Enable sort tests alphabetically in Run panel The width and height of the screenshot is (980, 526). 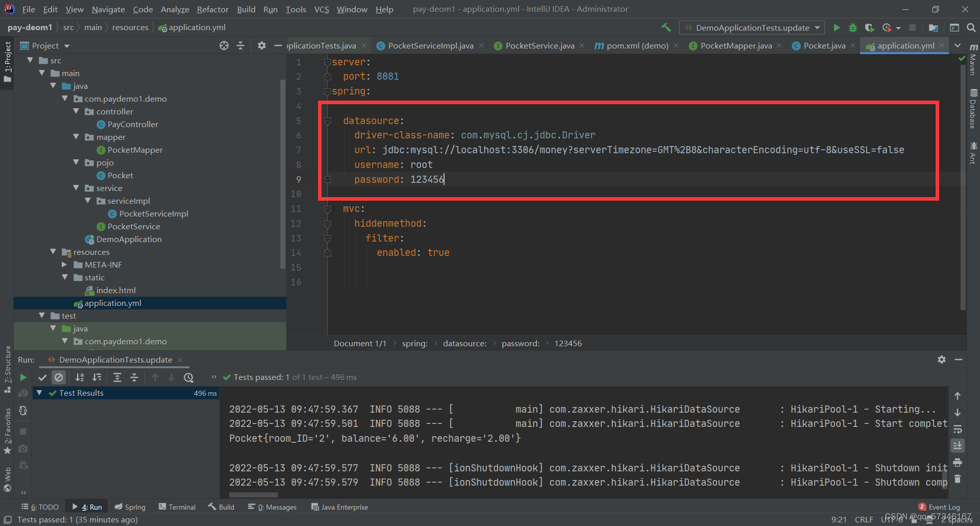pos(80,377)
